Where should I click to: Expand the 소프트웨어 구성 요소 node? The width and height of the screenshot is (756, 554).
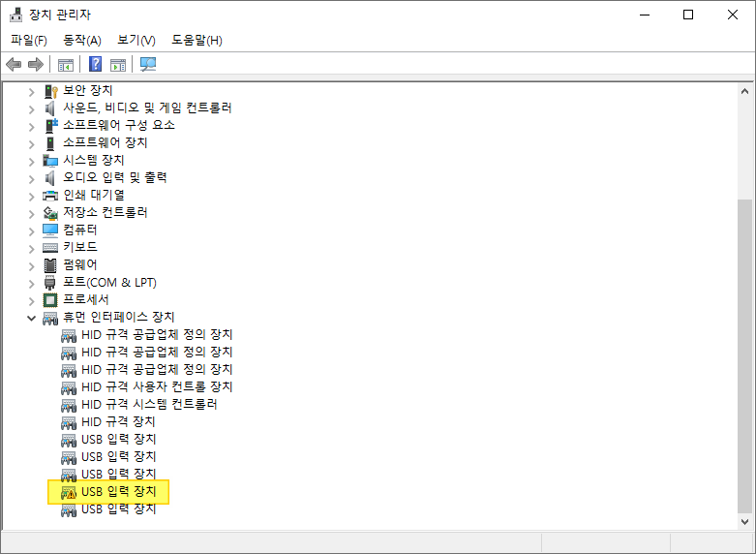[32, 127]
